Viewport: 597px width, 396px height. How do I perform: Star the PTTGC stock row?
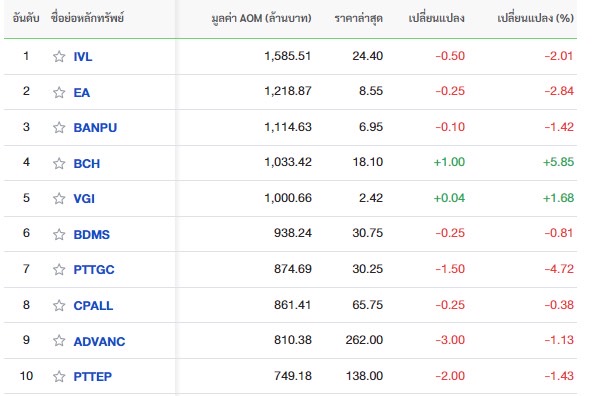click(x=59, y=270)
